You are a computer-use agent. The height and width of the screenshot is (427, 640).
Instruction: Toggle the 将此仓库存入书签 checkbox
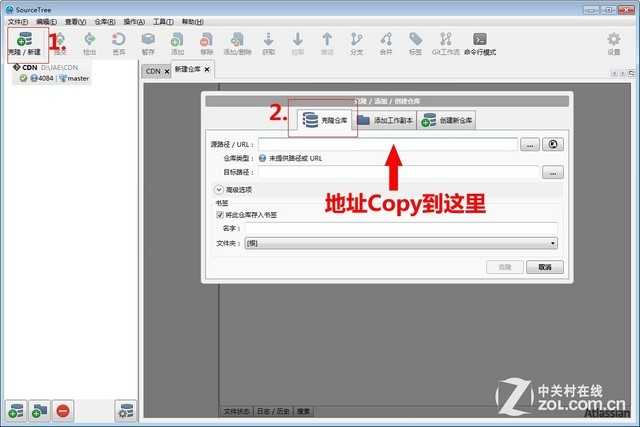click(x=220, y=213)
